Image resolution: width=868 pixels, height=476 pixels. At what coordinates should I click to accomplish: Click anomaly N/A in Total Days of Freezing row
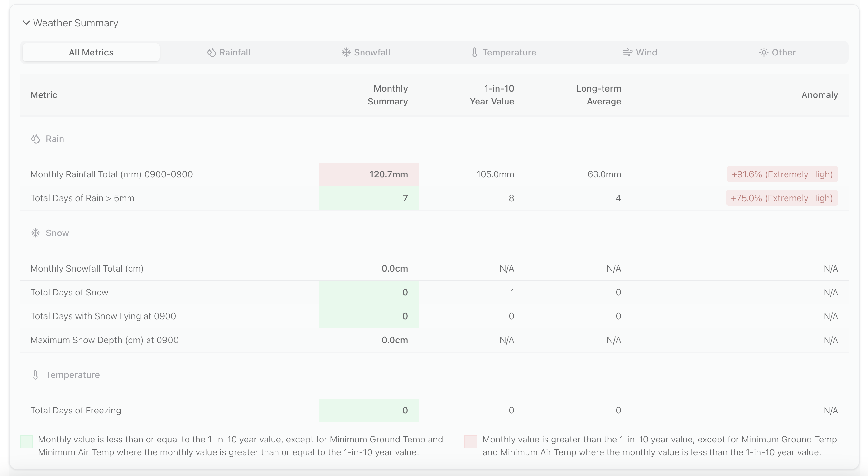coord(831,411)
